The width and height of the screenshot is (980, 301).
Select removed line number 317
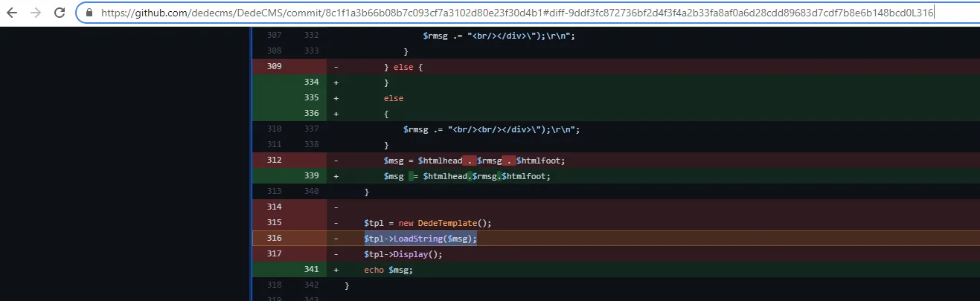click(x=274, y=254)
